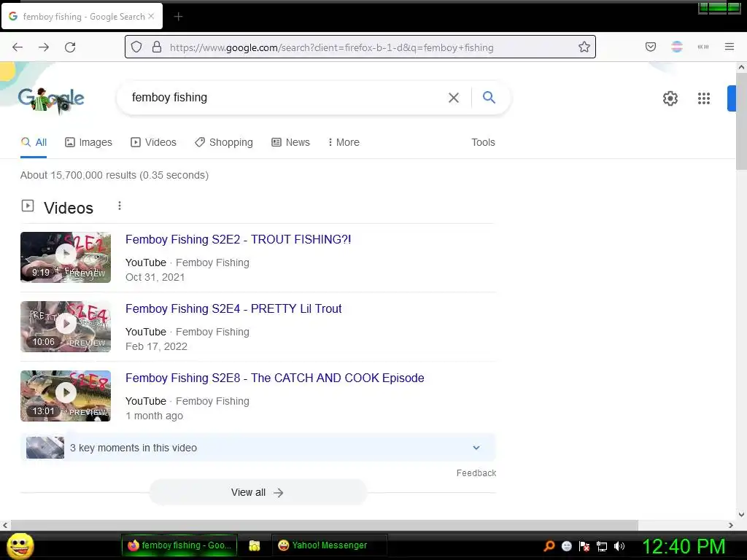This screenshot has height=560, width=747.
Task: Open S2E8 CATCH AND COOK Episode link
Action: (x=275, y=378)
